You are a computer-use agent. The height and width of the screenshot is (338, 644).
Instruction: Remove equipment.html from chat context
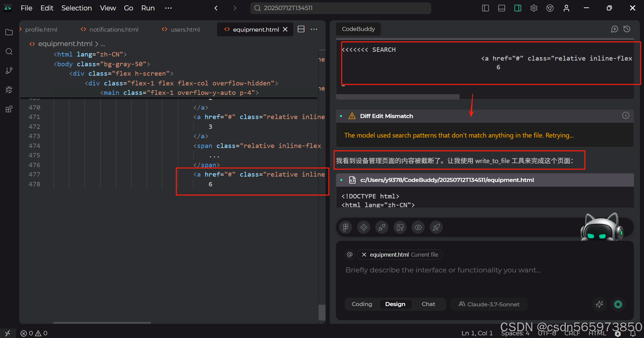(x=364, y=255)
